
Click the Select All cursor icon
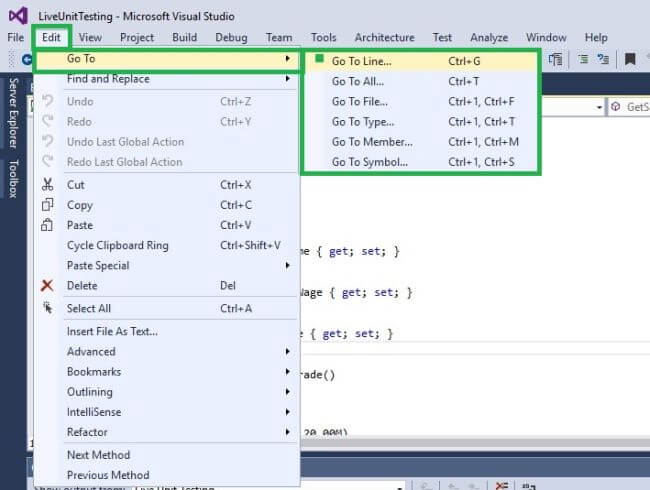47,308
